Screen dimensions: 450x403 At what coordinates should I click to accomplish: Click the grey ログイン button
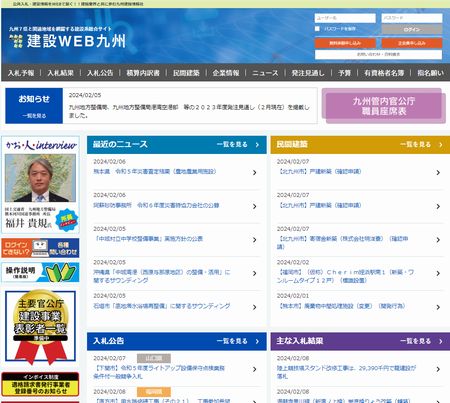point(412,29)
